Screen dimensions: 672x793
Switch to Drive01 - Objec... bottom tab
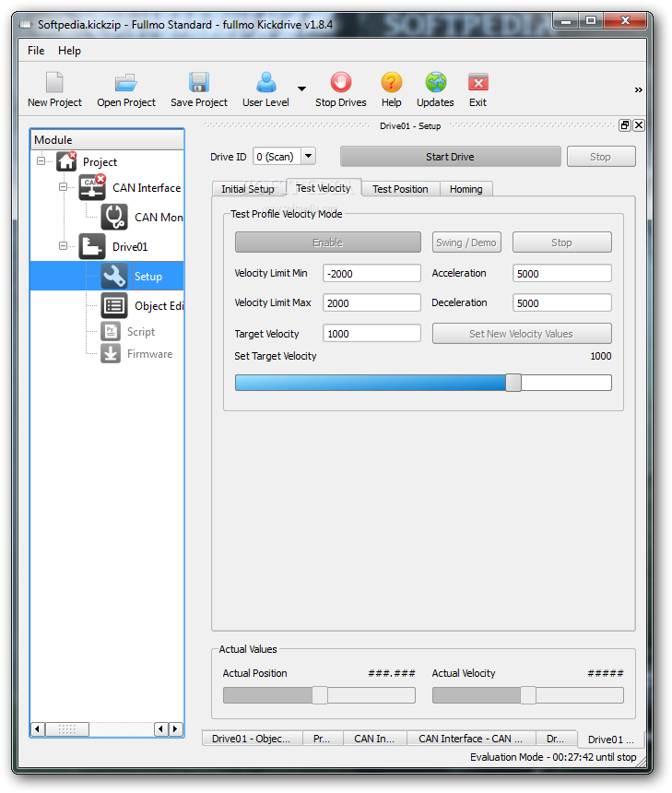(x=252, y=739)
